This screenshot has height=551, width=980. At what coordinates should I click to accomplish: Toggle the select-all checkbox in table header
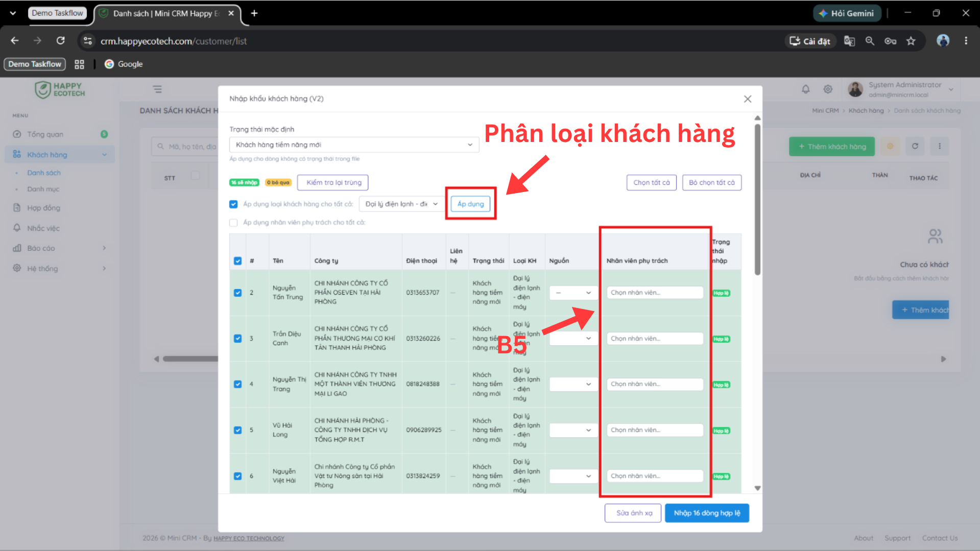[237, 261]
